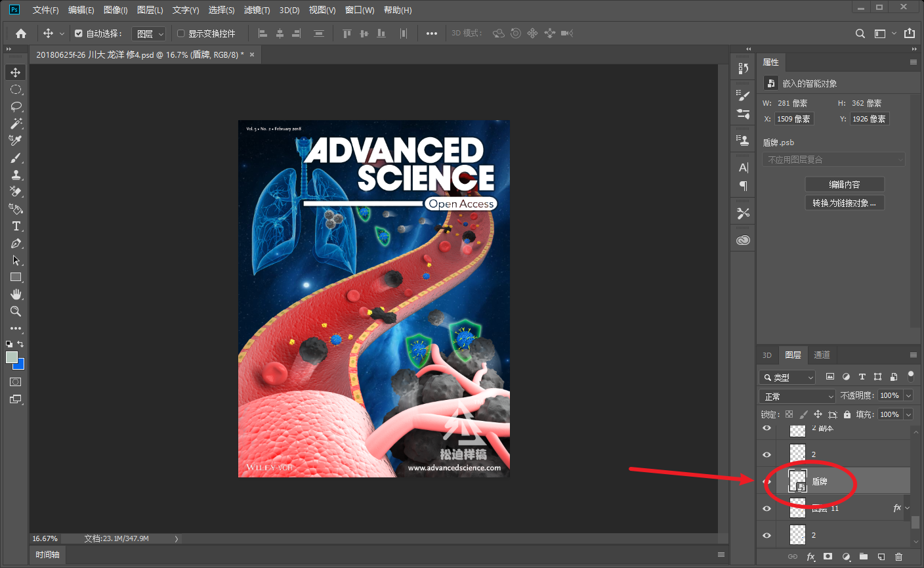The width and height of the screenshot is (924, 568).
Task: Toggle lock position cross-arrow icon
Action: [818, 414]
